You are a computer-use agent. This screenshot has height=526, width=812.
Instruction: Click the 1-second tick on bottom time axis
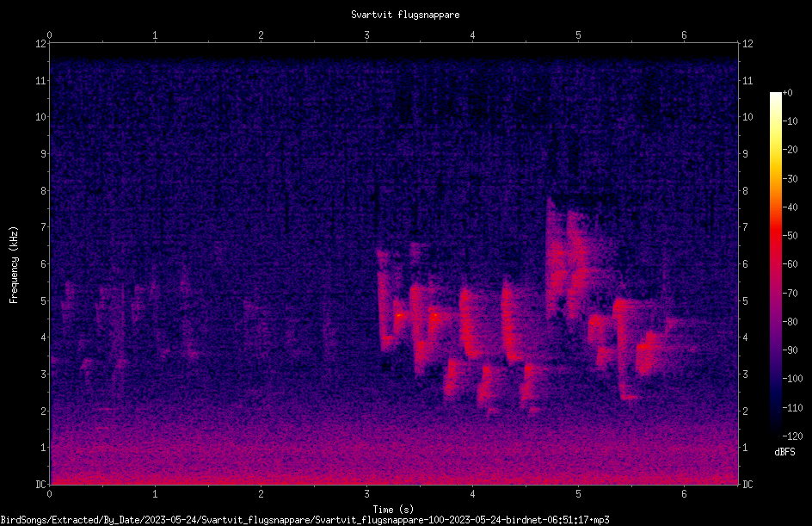pos(155,494)
